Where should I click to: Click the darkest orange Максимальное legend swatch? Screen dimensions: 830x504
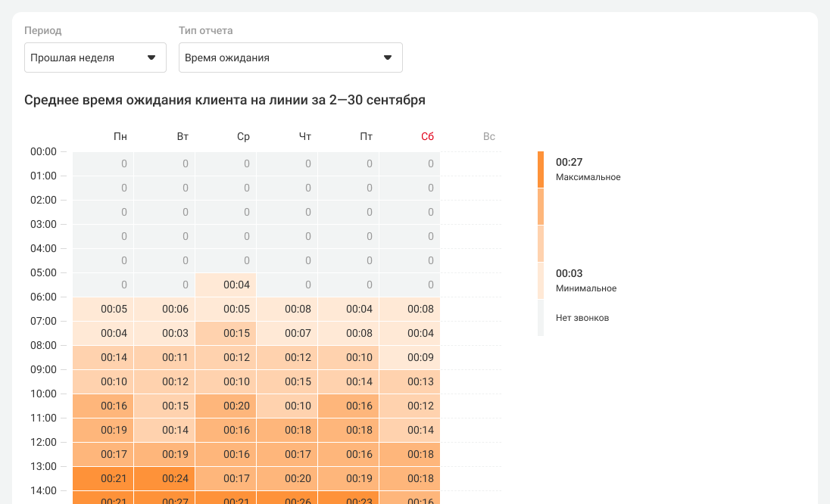pos(541,170)
